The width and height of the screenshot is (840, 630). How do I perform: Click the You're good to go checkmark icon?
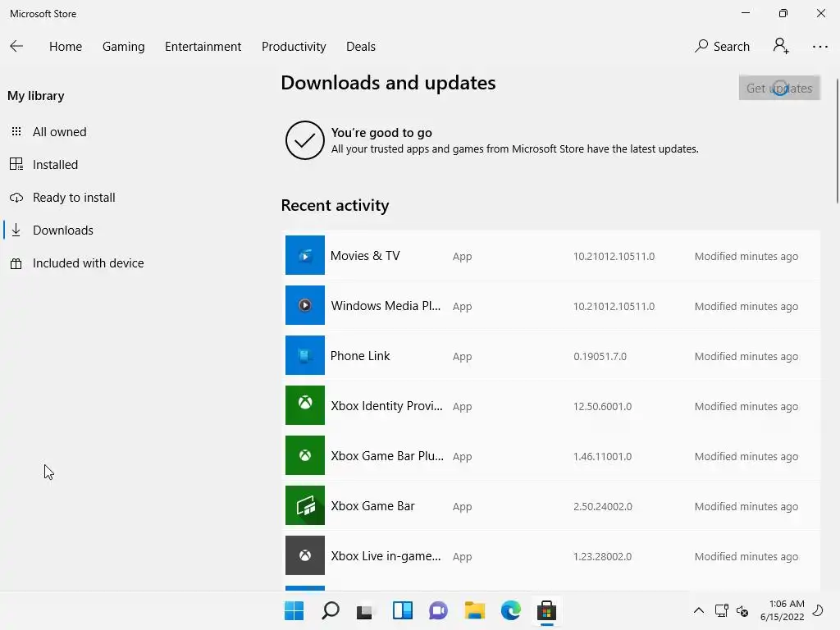(305, 140)
